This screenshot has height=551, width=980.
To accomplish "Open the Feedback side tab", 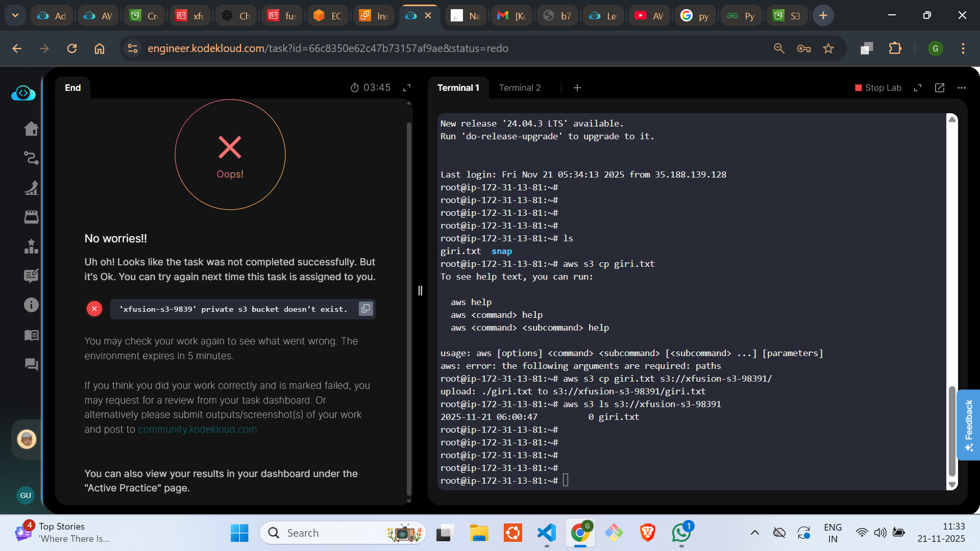I will point(968,424).
